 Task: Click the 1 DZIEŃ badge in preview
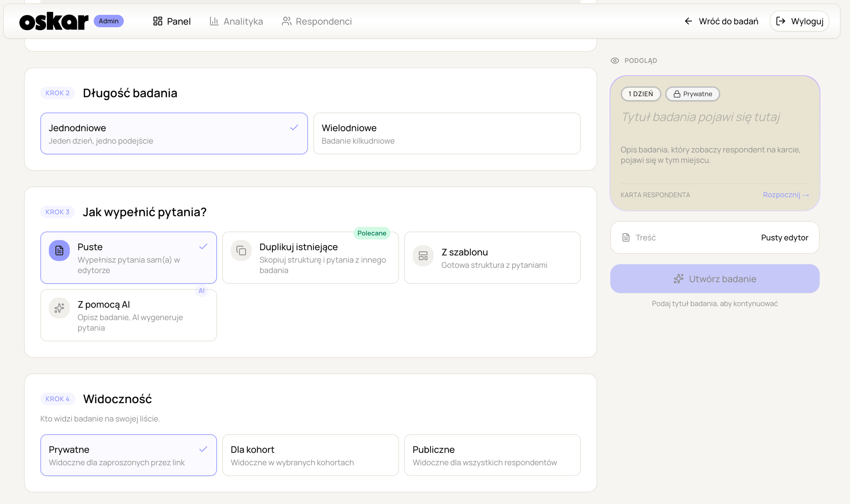click(641, 94)
